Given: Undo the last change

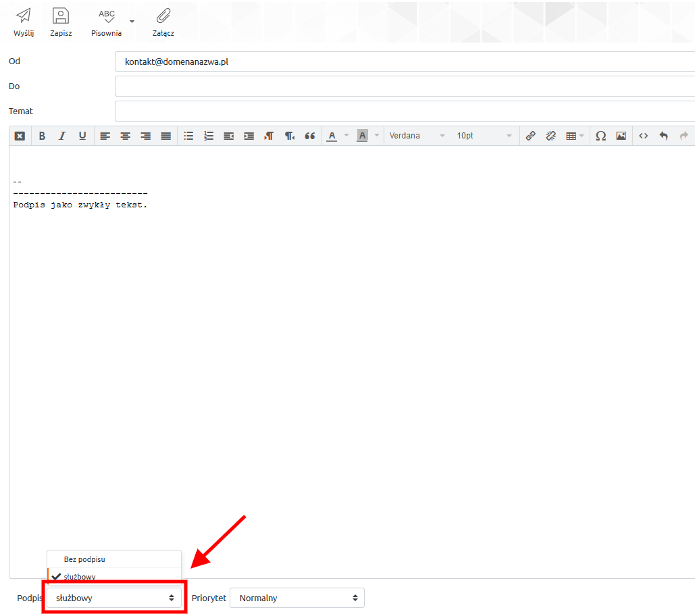Looking at the screenshot, I should click(663, 136).
